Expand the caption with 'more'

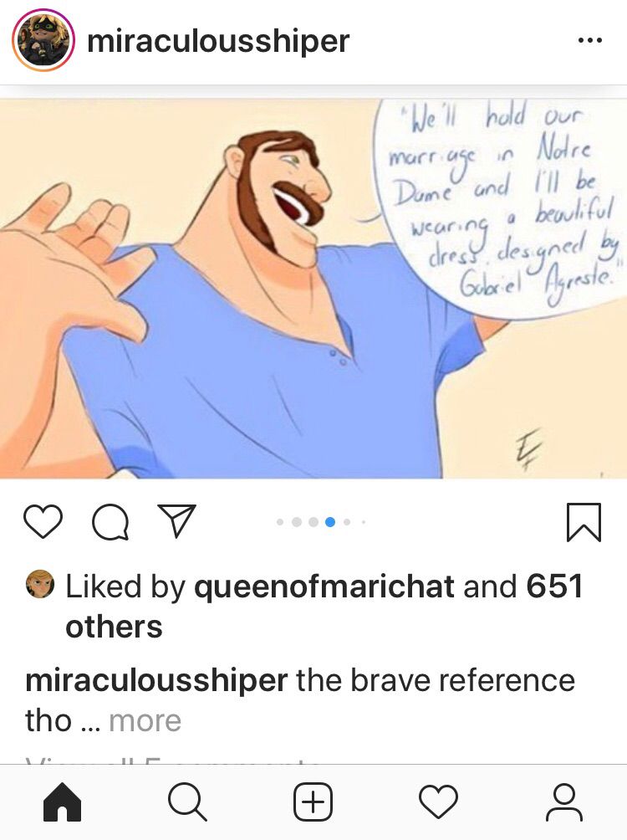pyautogui.click(x=145, y=720)
